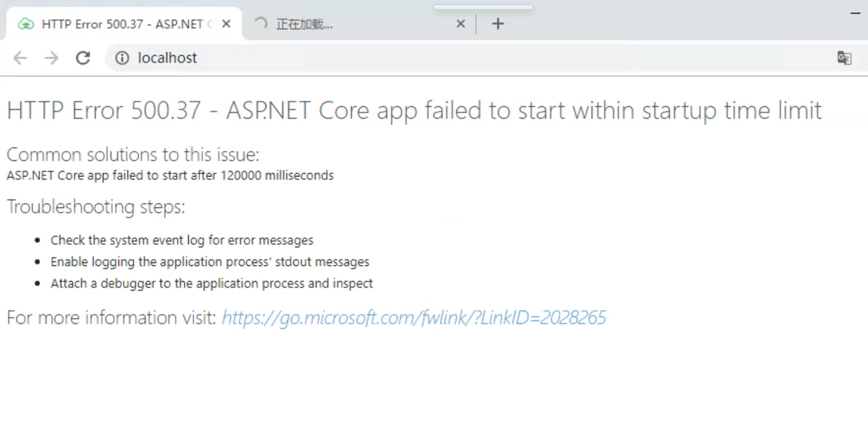
Task: Open the translate page icon
Action: click(844, 58)
